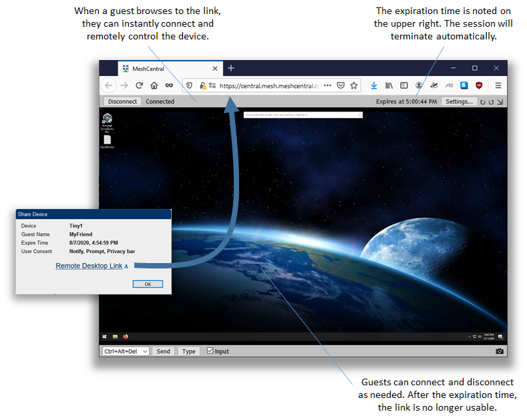Click the remote taskbar clock

click(489, 337)
